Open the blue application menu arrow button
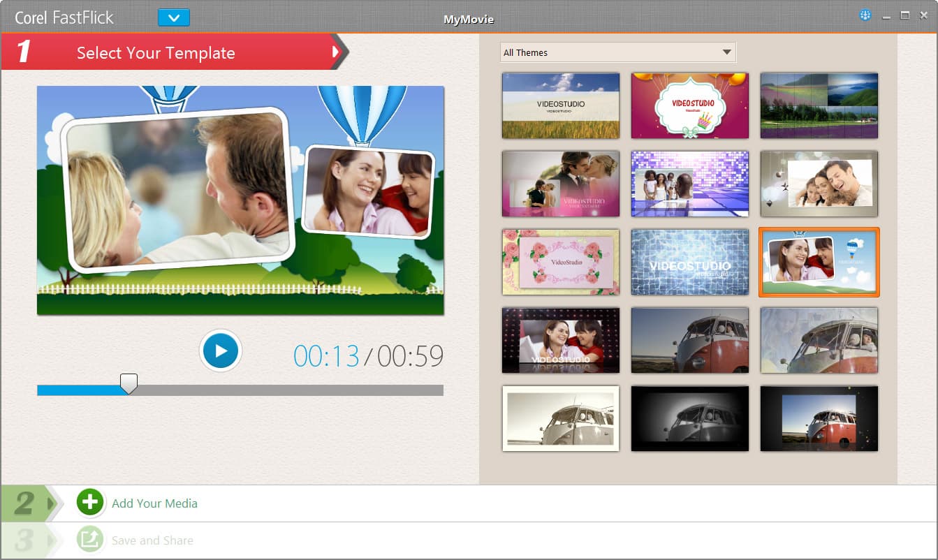Image resolution: width=938 pixels, height=560 pixels. pyautogui.click(x=174, y=17)
